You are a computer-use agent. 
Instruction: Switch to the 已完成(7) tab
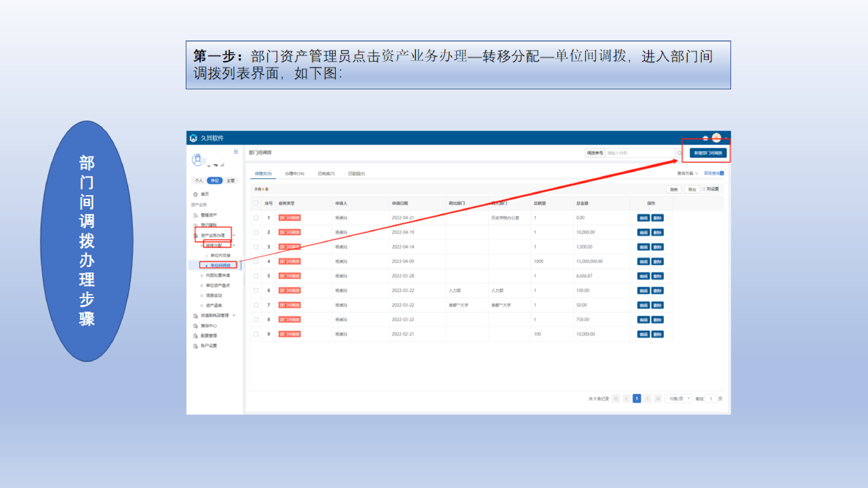point(326,174)
